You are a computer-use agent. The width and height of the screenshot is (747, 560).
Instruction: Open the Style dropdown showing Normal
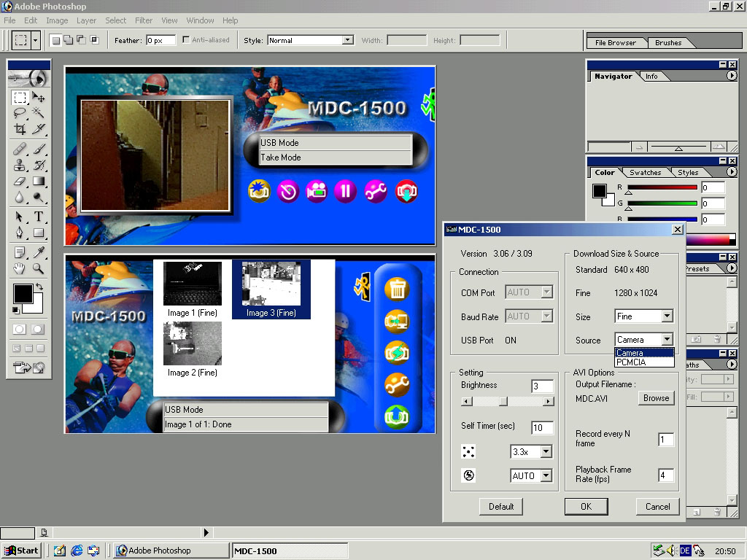click(348, 40)
